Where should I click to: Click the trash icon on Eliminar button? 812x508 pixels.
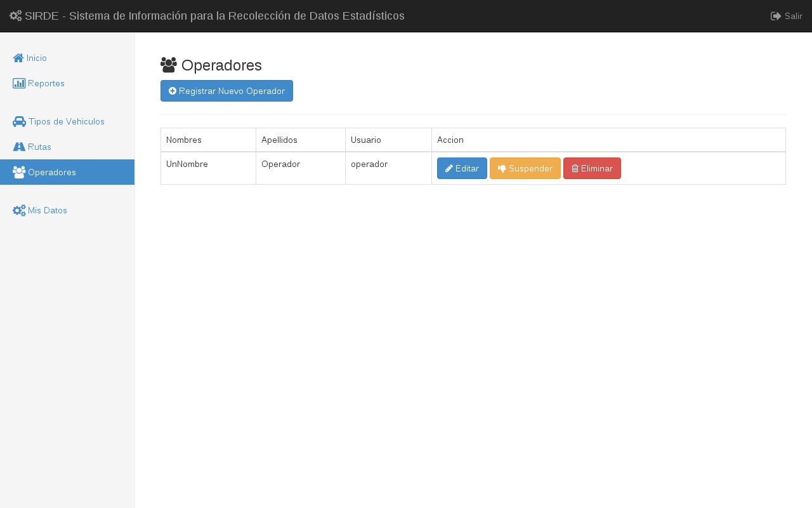point(575,168)
